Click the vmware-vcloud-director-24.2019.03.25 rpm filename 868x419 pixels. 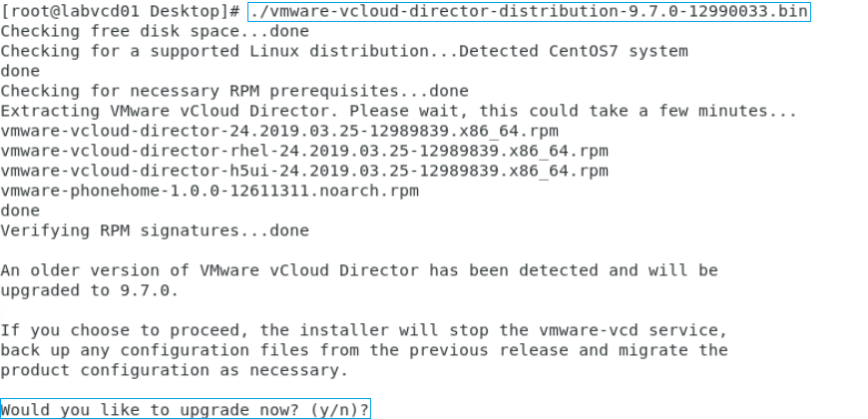[279, 131]
